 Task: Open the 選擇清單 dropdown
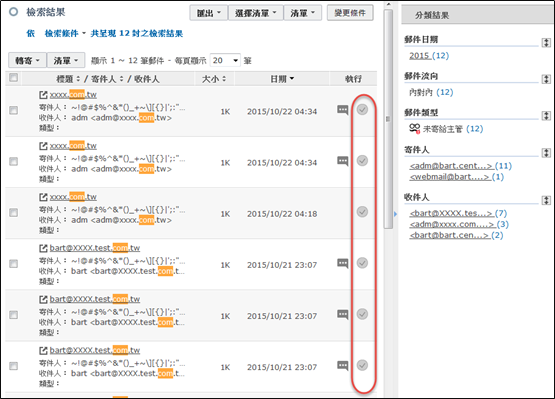click(x=256, y=13)
